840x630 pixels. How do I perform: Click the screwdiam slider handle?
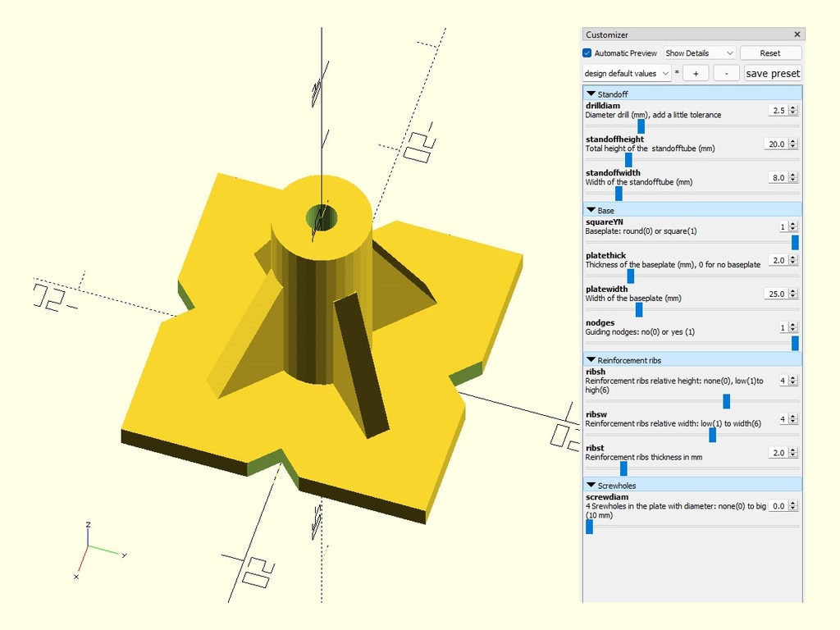[x=589, y=527]
